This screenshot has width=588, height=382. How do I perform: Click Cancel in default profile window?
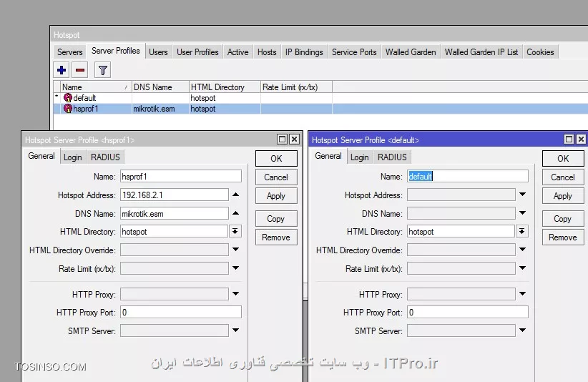tap(563, 177)
